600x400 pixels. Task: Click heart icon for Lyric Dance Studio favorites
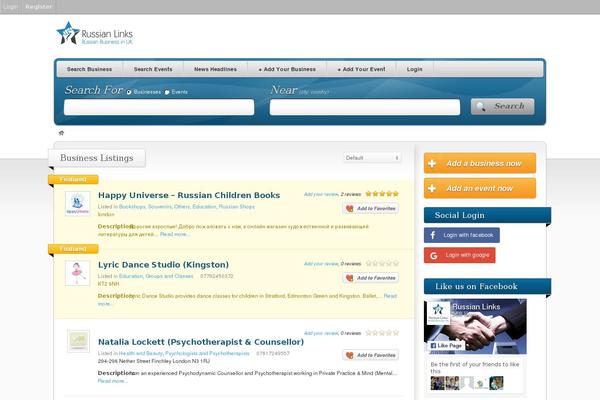[x=349, y=278]
